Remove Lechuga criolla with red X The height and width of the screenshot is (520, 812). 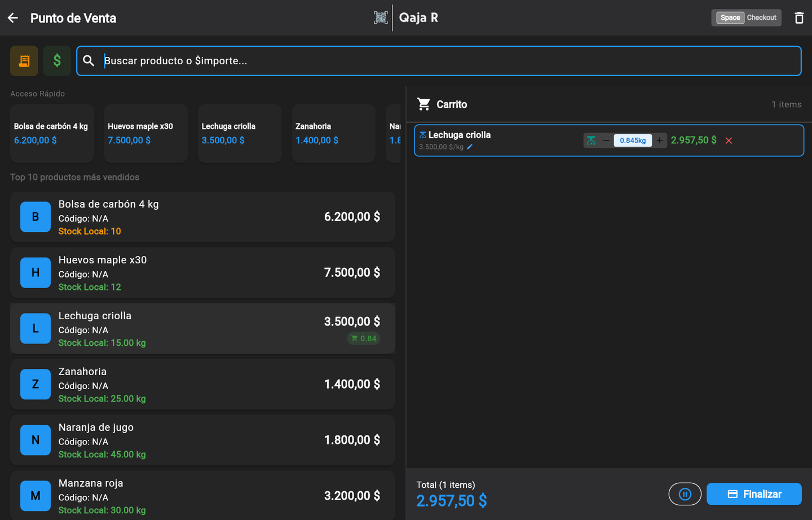729,140
